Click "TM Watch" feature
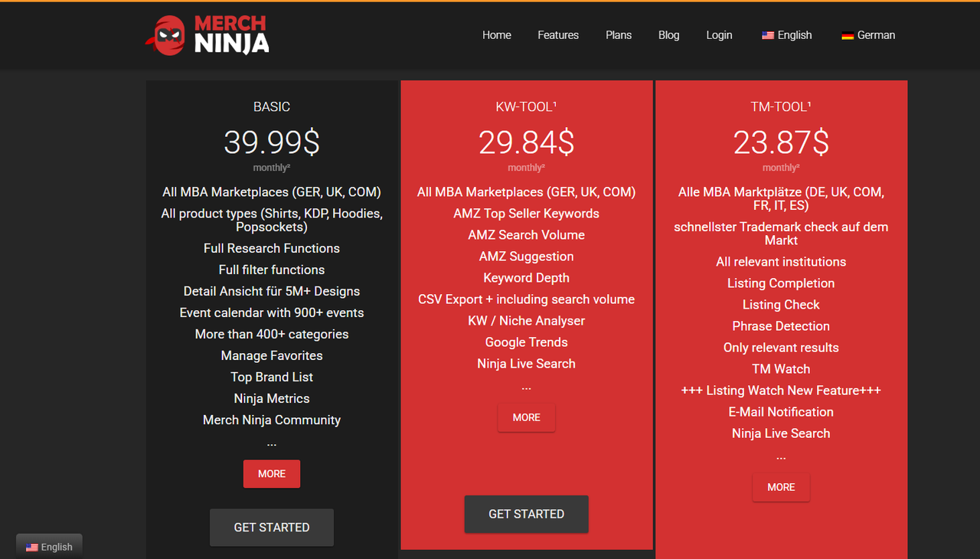This screenshot has height=559, width=980. pos(781,369)
